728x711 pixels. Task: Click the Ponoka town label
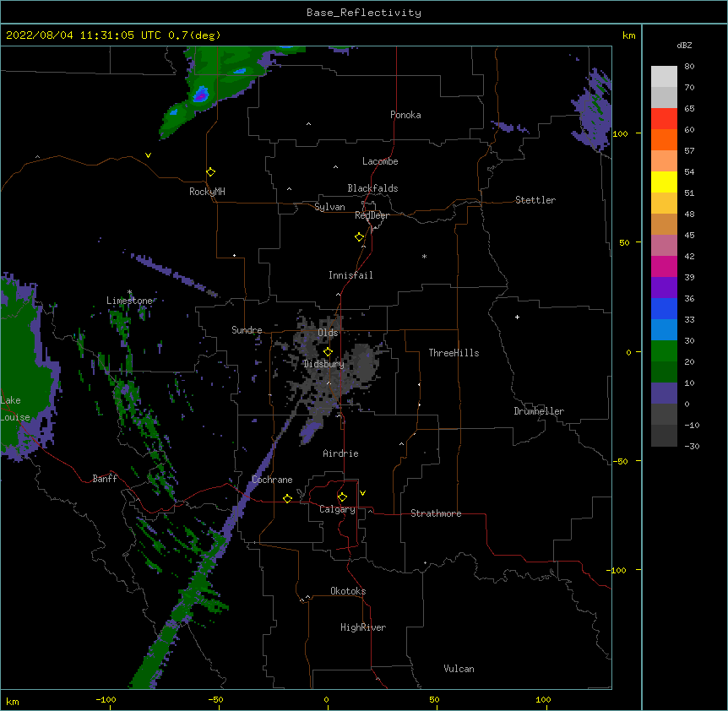(x=405, y=115)
